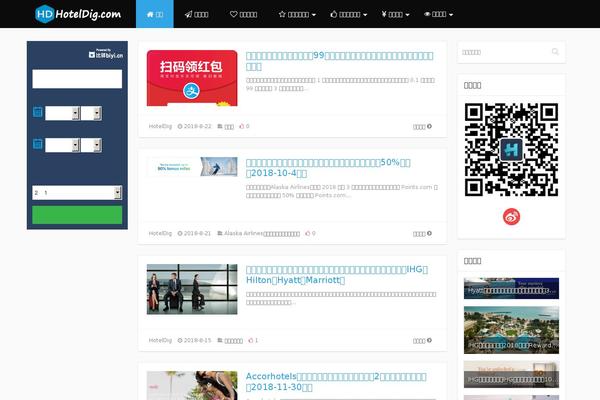Focus the white destination field in hotel widget

click(x=77, y=79)
